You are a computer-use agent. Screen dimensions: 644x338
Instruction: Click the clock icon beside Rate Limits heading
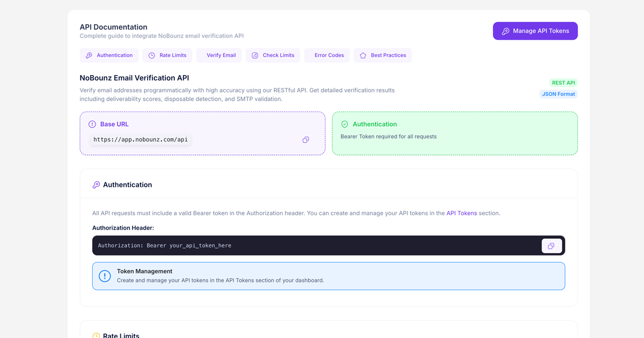97,336
